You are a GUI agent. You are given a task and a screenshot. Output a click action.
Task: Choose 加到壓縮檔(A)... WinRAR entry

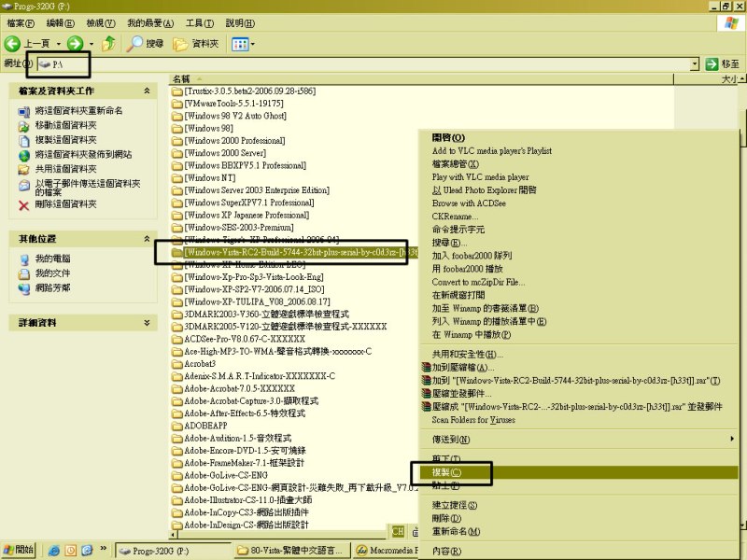click(579, 368)
